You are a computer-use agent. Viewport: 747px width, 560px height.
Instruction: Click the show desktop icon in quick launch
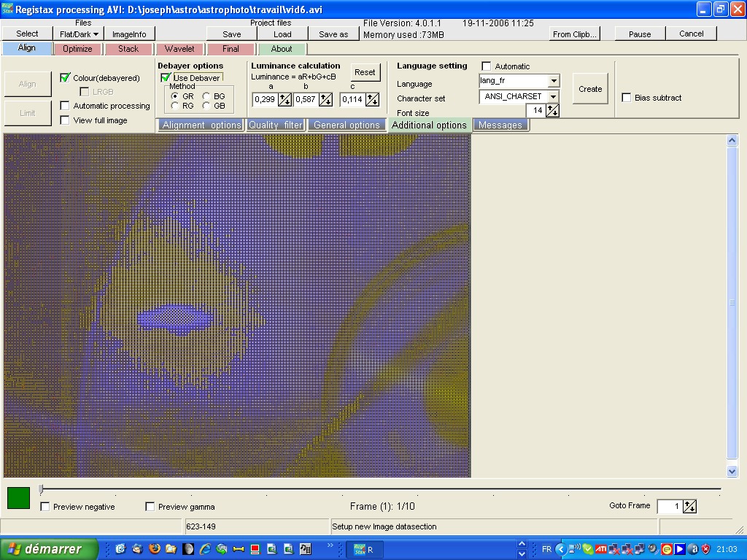pyautogui.click(x=120, y=549)
